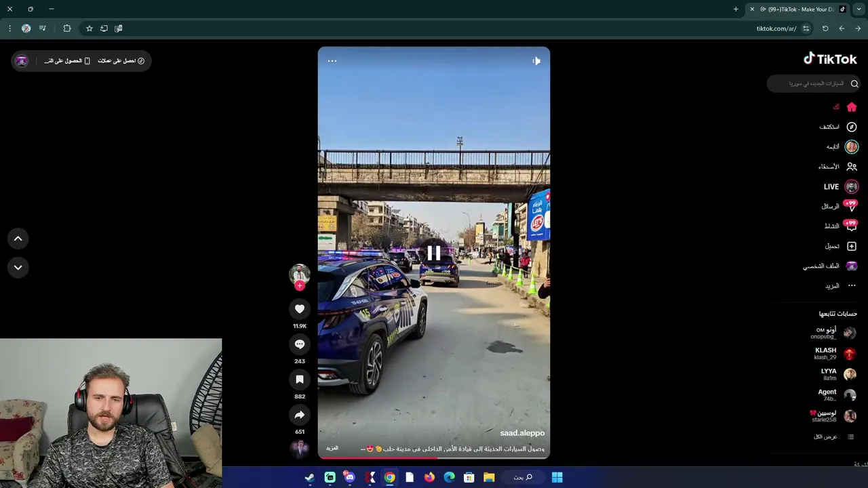Screen dimensions: 868x488
Task: Open the TikTok home 'For You' tab
Action: [x=845, y=107]
